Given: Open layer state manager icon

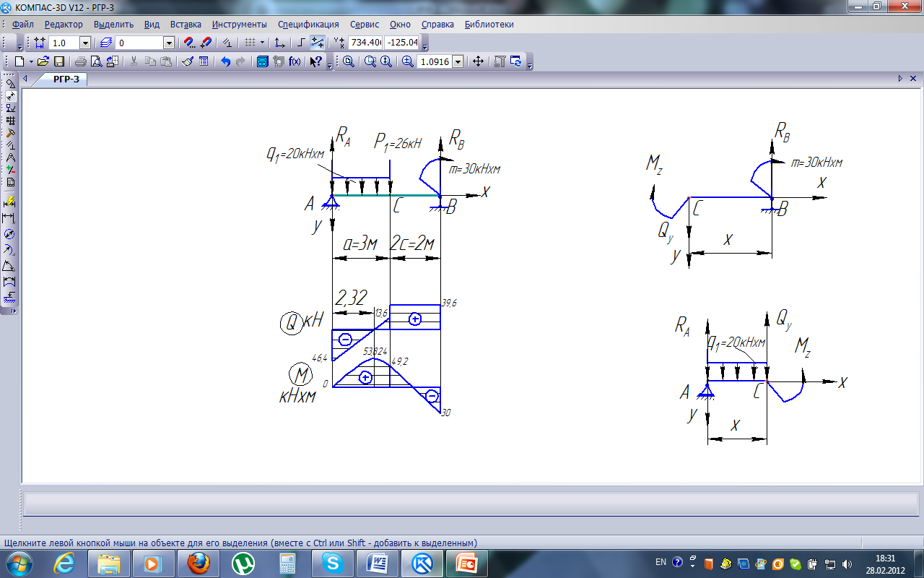Looking at the screenshot, I should pyautogui.click(x=105, y=43).
